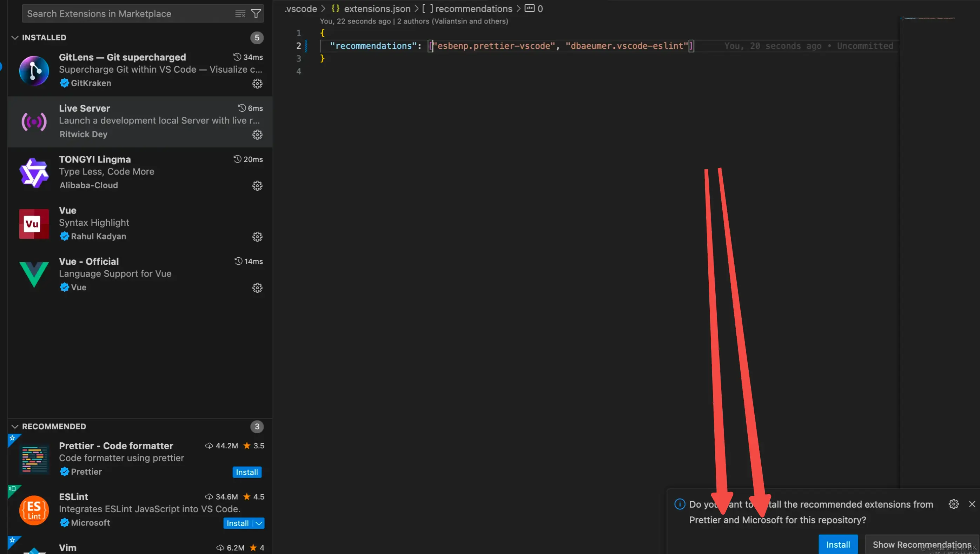Click the filter extensions funnel icon

click(x=256, y=14)
